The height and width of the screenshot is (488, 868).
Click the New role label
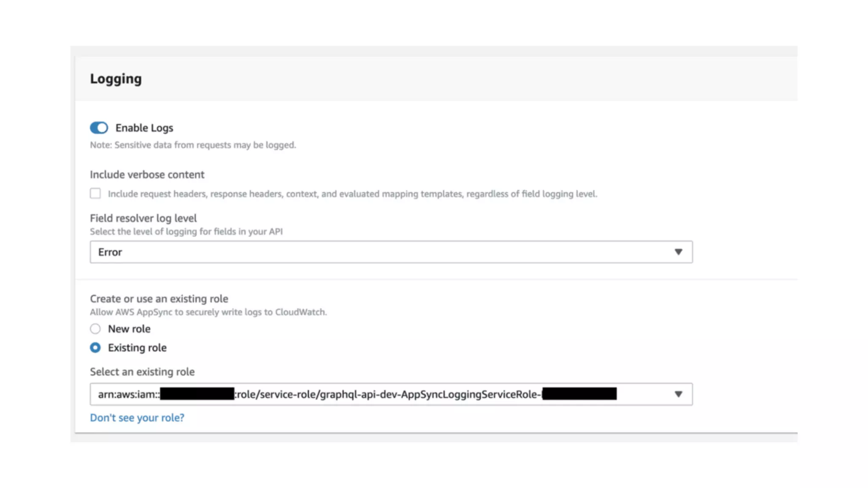(x=129, y=329)
